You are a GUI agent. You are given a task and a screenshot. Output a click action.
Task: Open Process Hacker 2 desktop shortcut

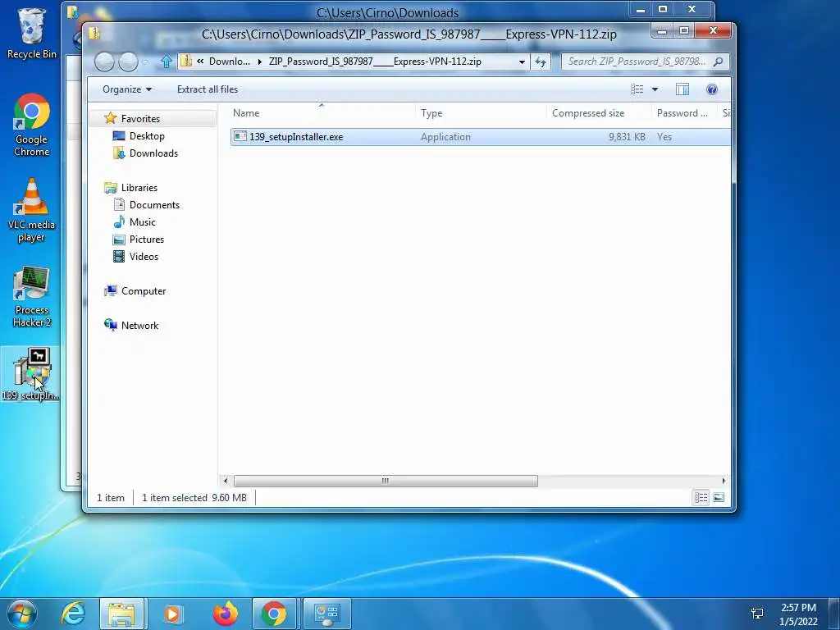[32, 296]
